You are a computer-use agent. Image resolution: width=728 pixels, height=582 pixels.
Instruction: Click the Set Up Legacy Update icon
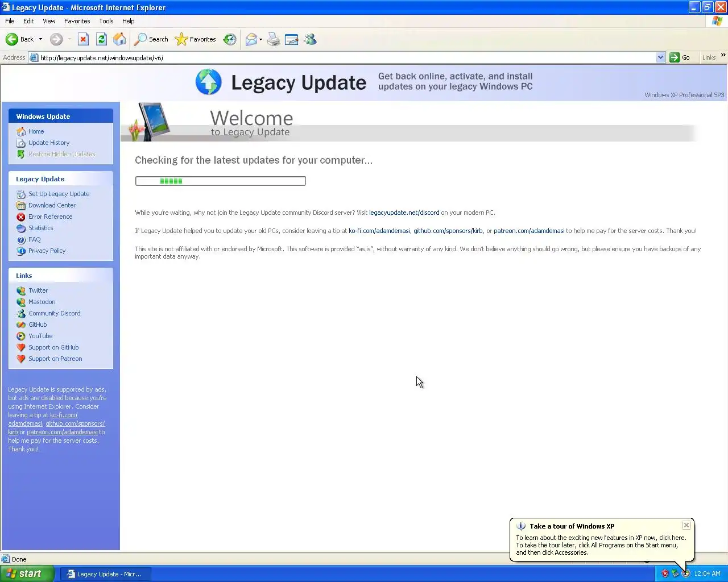(x=21, y=194)
